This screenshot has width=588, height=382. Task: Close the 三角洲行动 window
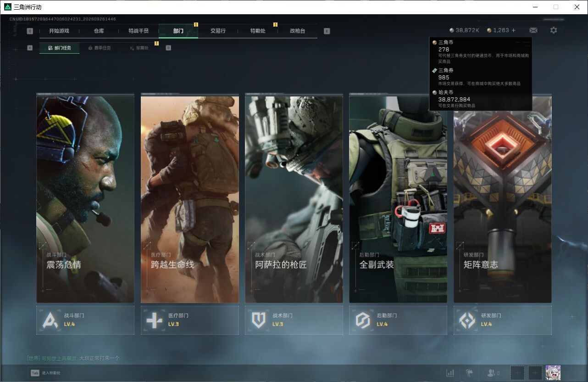pyautogui.click(x=577, y=7)
